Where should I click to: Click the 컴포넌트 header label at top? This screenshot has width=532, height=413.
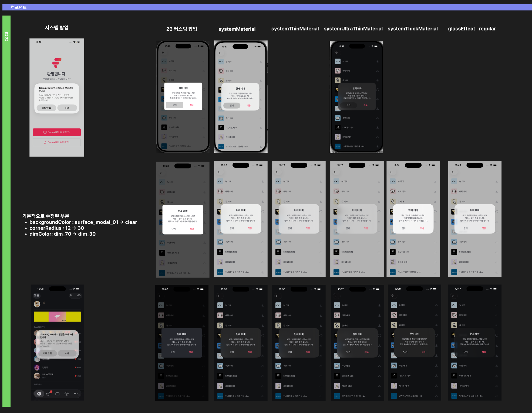coord(19,7)
